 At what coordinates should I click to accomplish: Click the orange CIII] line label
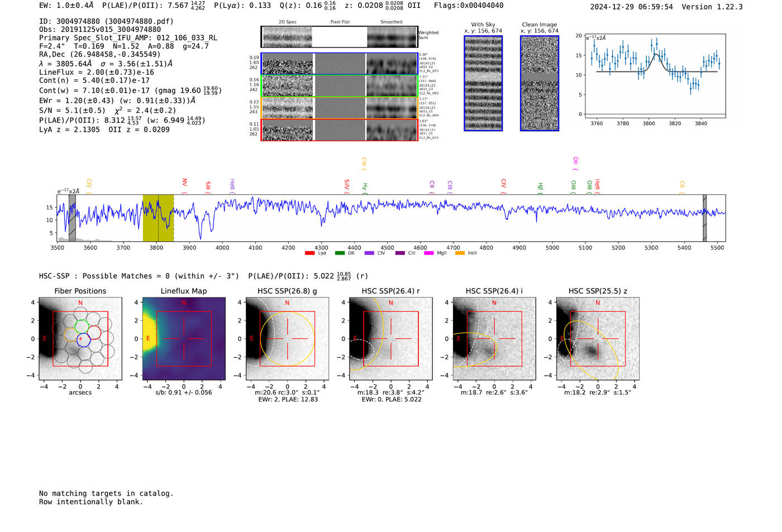click(x=364, y=164)
